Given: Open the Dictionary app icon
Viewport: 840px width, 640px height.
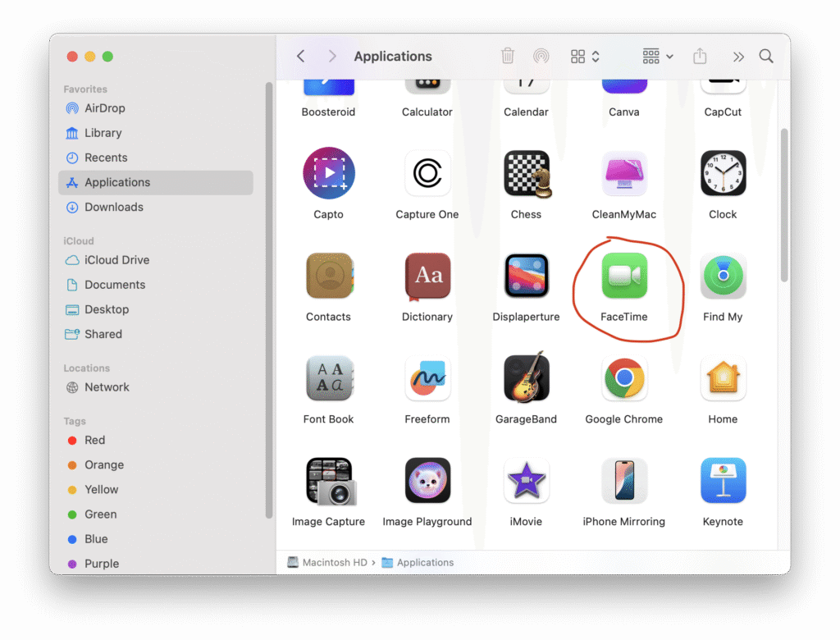Looking at the screenshot, I should pos(427,276).
